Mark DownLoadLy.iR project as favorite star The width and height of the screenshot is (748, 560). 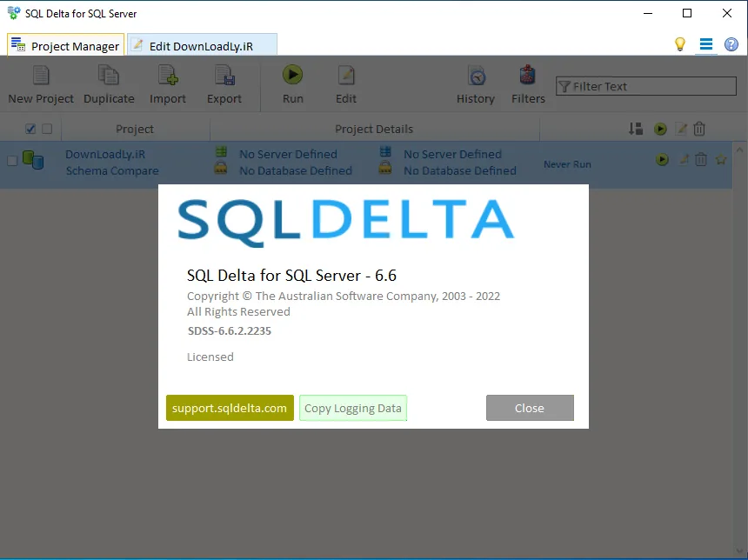click(x=721, y=159)
